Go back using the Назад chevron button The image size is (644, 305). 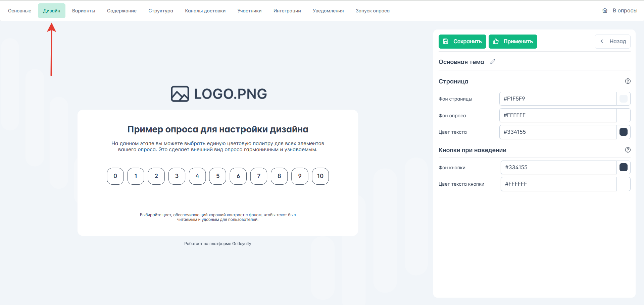[x=612, y=42]
